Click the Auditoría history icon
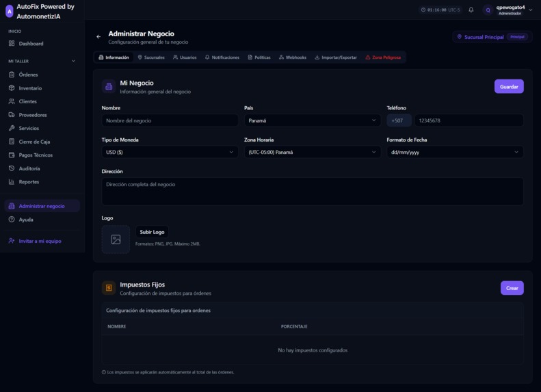The height and width of the screenshot is (392, 541). click(x=12, y=168)
